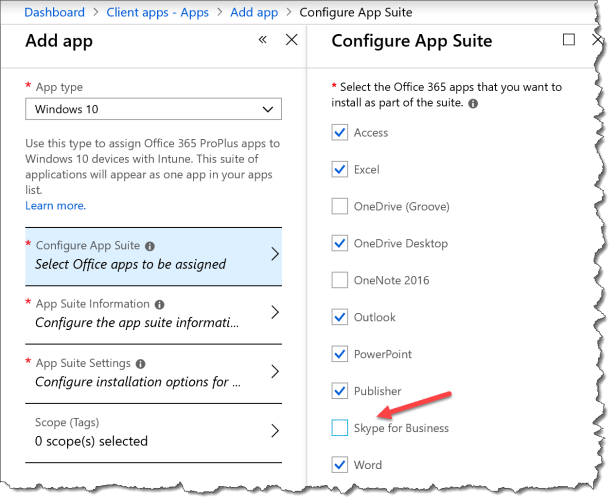Click the Configure App Suite breadcrumb text
This screenshot has width=616, height=504.
point(356,12)
